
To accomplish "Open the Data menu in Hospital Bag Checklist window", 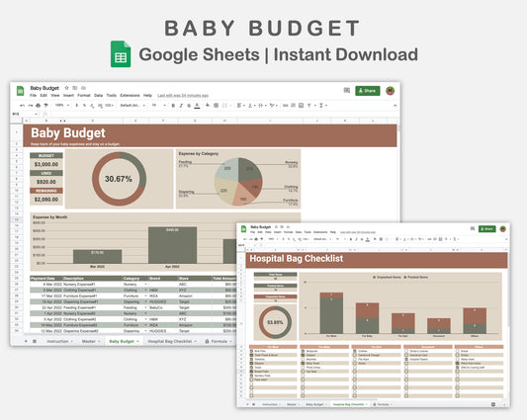I will (x=299, y=232).
